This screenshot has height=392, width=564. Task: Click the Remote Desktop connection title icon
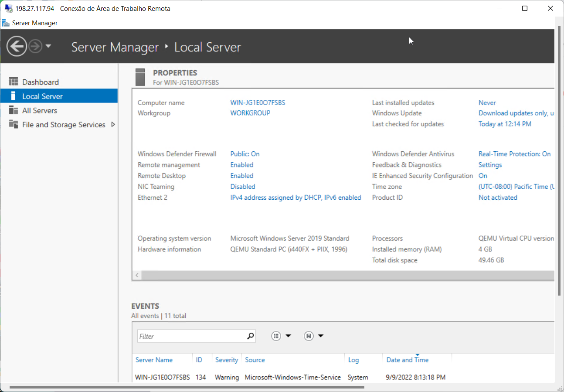(x=9, y=8)
